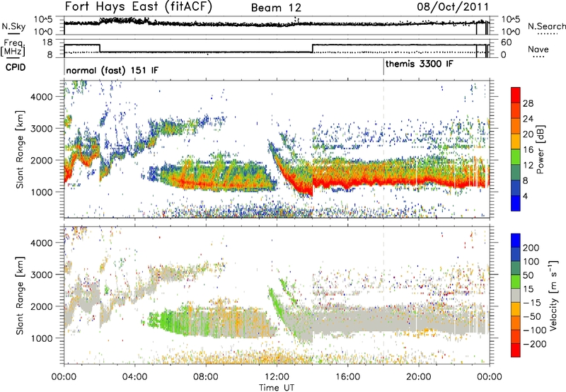Click the "16:00" time tick label
The height and width of the screenshot is (392, 566).
(347, 377)
